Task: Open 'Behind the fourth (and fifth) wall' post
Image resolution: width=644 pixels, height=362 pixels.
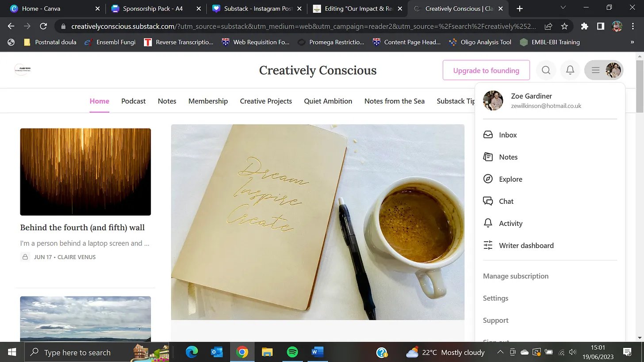Action: 82,227
